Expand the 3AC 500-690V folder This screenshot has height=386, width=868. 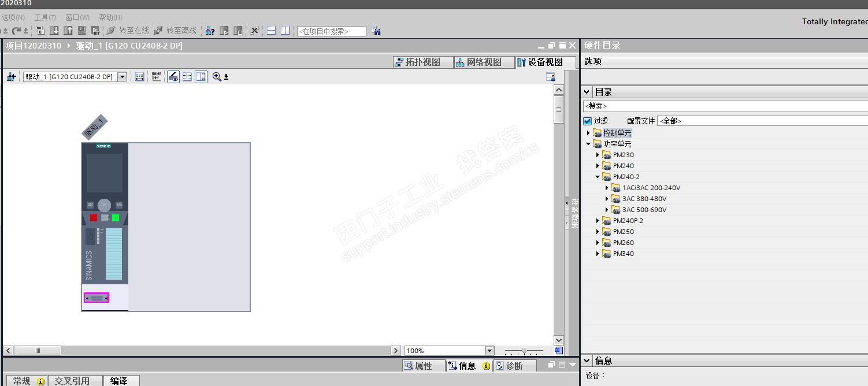coord(607,210)
